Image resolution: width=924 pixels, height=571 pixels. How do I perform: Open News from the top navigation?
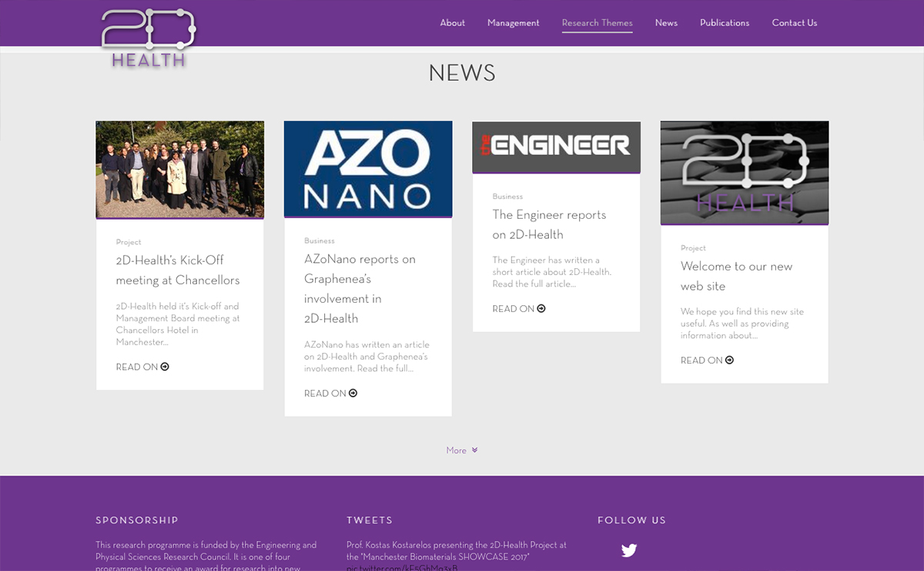pyautogui.click(x=666, y=23)
